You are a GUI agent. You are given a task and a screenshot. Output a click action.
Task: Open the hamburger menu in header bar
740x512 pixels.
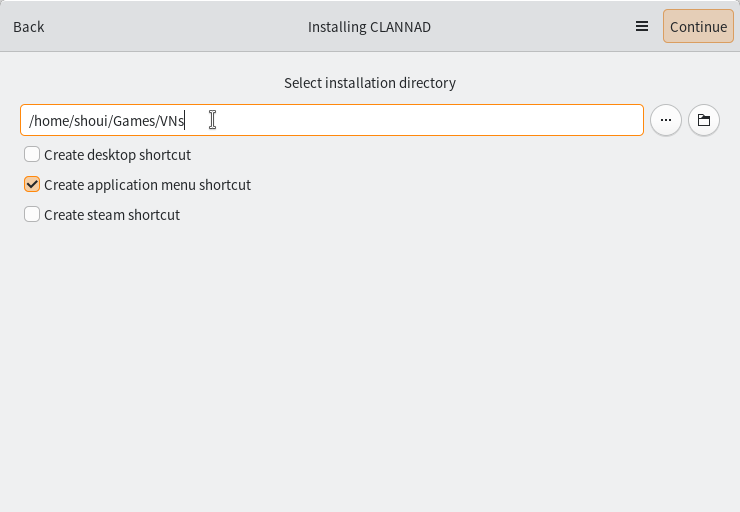point(642,27)
